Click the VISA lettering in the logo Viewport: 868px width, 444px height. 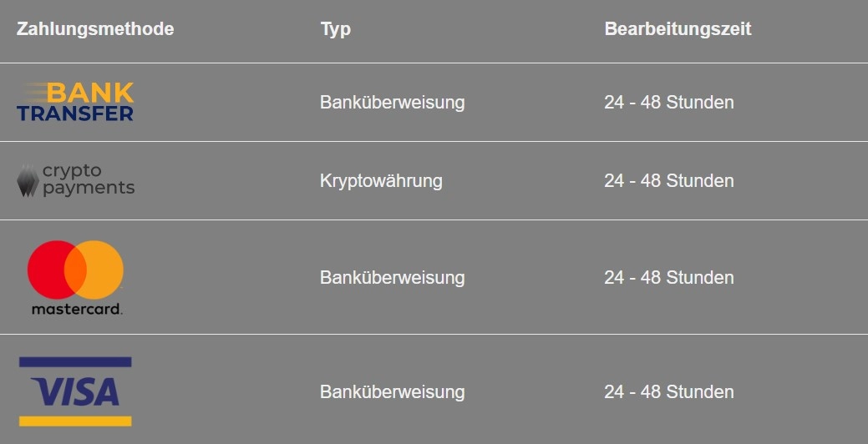(75, 391)
